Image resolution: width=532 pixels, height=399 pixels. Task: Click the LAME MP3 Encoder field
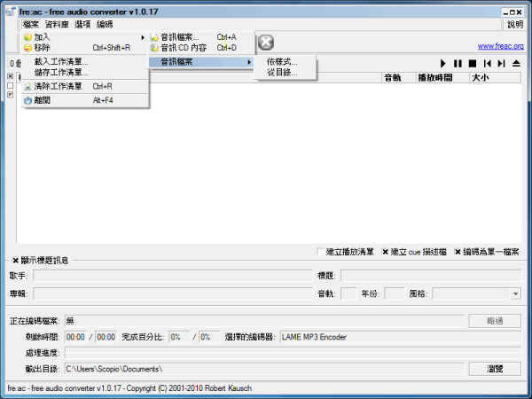click(x=401, y=337)
